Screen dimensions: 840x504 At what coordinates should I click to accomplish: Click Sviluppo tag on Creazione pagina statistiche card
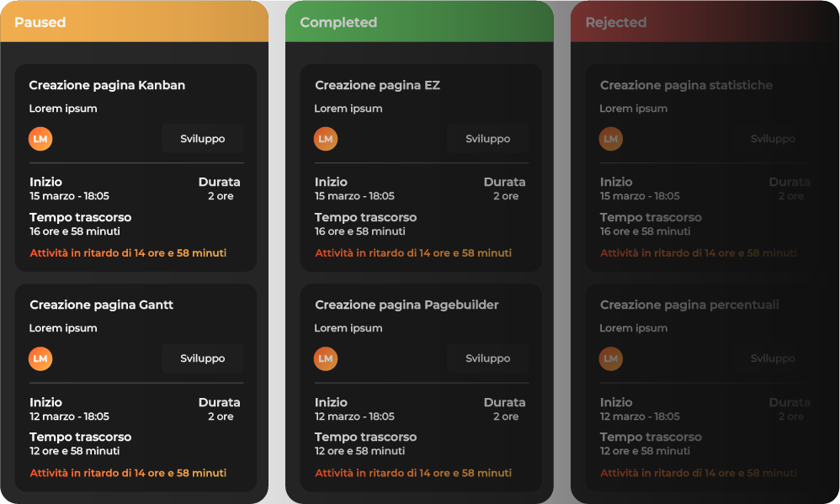pos(773,139)
